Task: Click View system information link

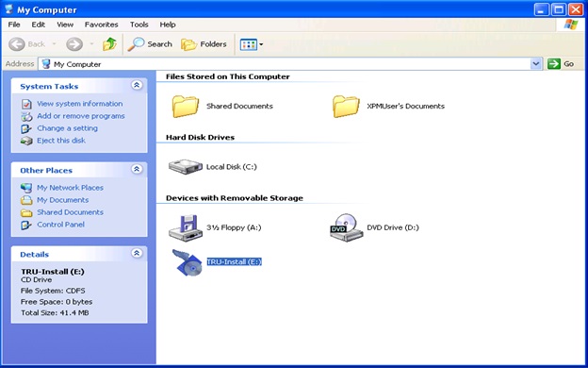Action: click(79, 104)
